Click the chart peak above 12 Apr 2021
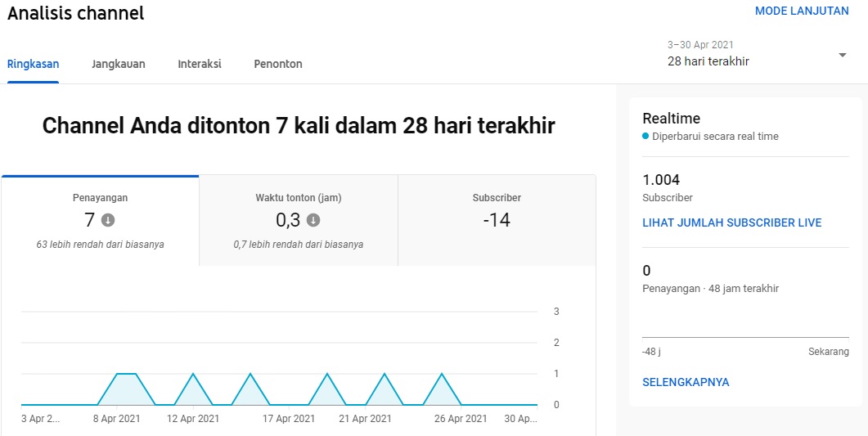 pyautogui.click(x=193, y=374)
